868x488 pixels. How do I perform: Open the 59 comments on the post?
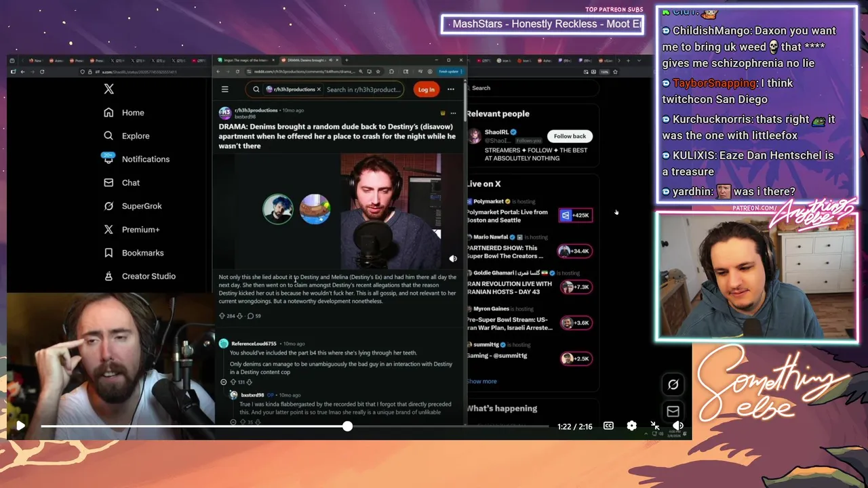(254, 316)
